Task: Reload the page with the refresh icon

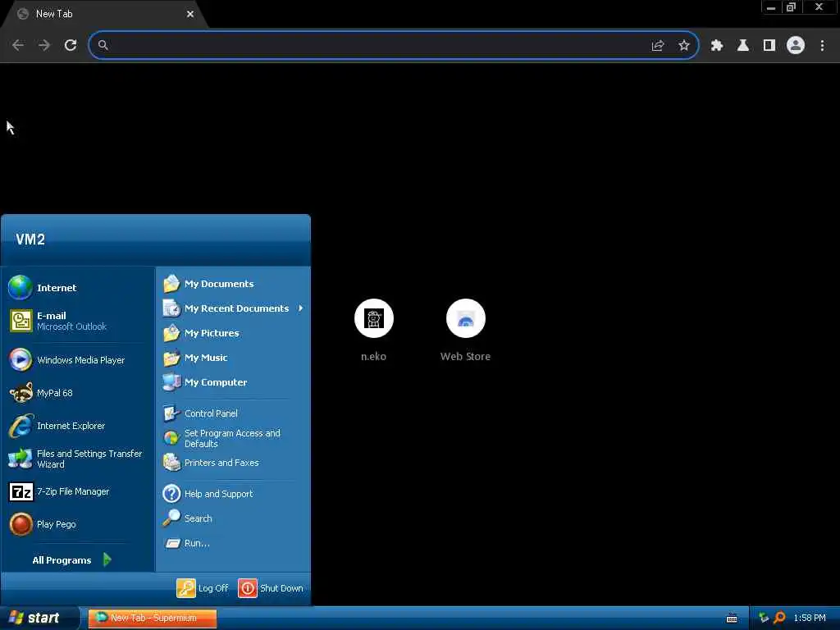Action: (x=71, y=45)
